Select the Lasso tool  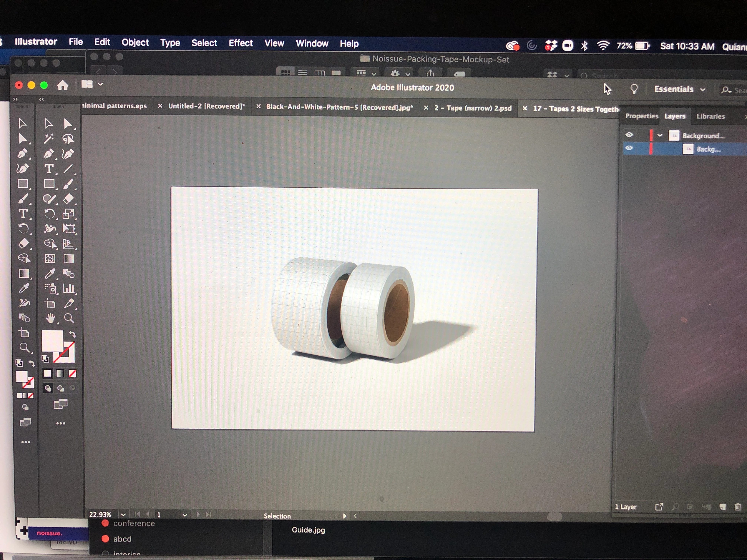pos(68,138)
